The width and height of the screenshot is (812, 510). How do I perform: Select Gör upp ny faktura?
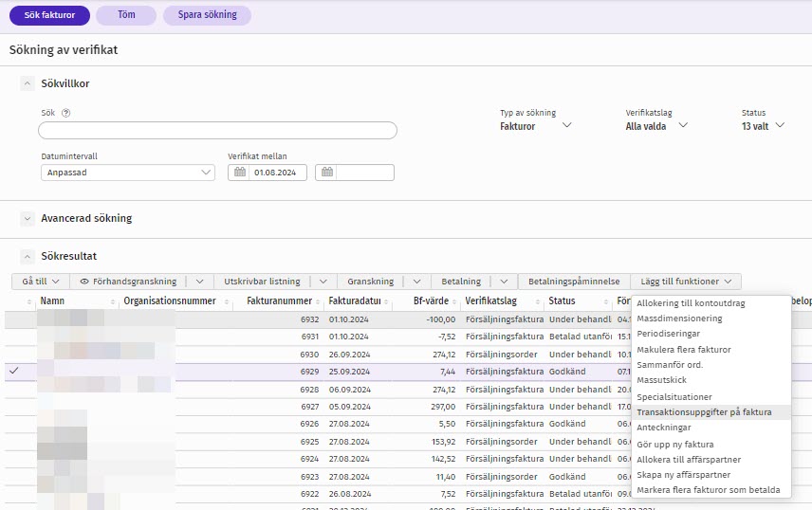pos(674,445)
